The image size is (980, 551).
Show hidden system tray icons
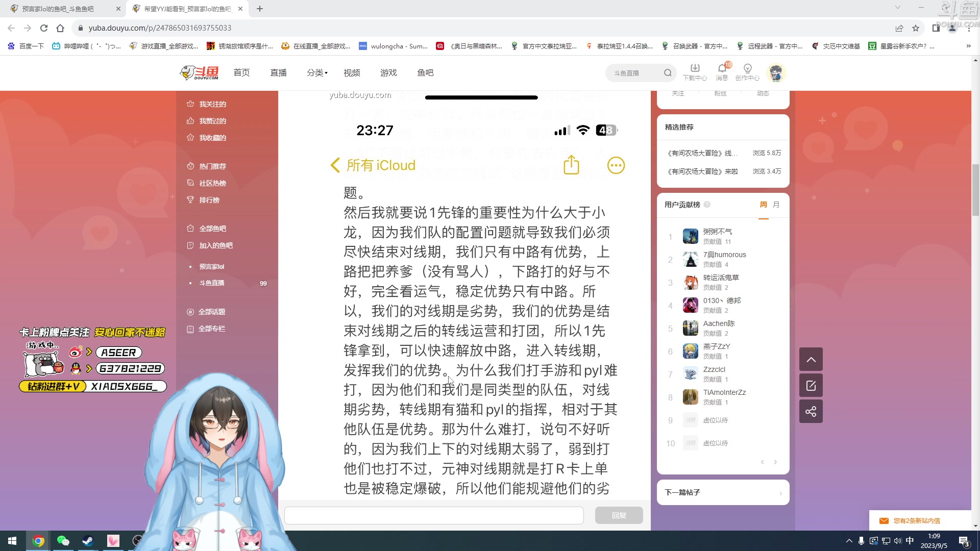click(849, 541)
